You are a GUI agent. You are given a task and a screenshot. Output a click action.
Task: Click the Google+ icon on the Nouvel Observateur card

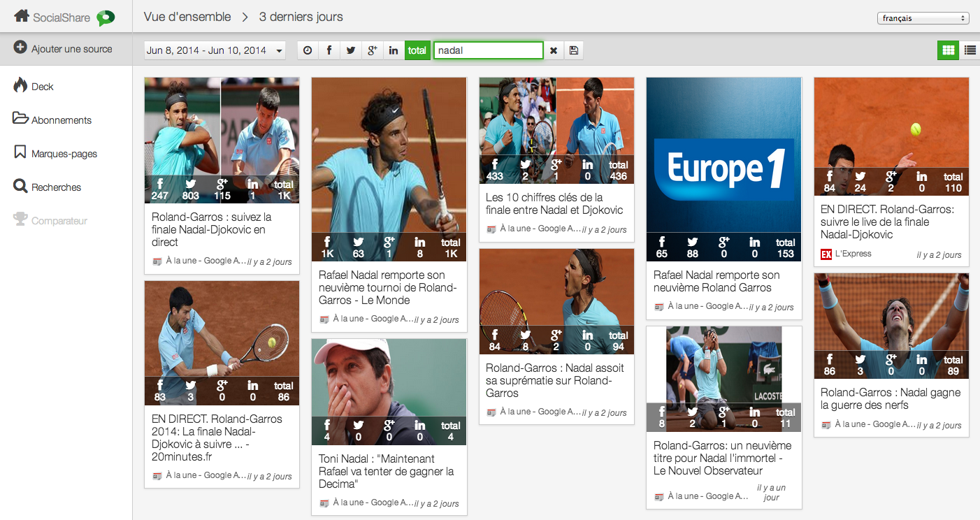click(x=724, y=412)
